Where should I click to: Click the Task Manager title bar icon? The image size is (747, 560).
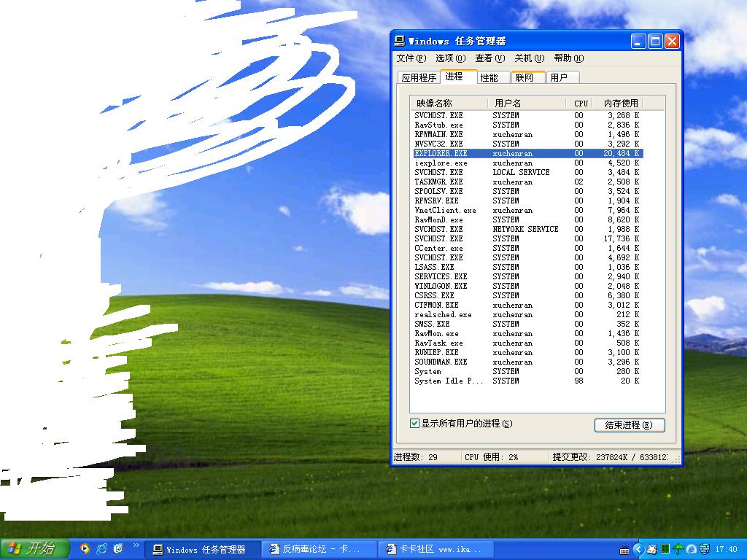[x=399, y=41]
